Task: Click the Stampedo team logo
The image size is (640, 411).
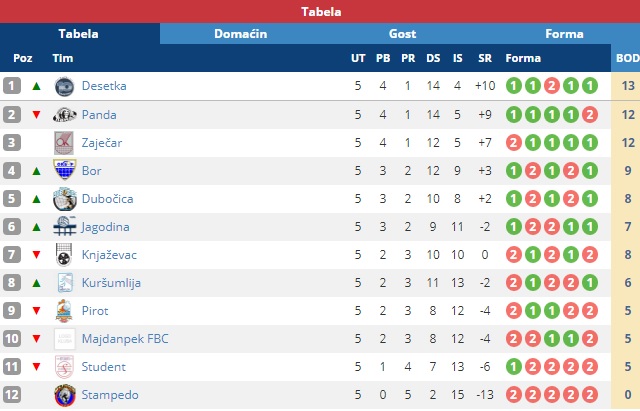Action: pyautogui.click(x=65, y=395)
